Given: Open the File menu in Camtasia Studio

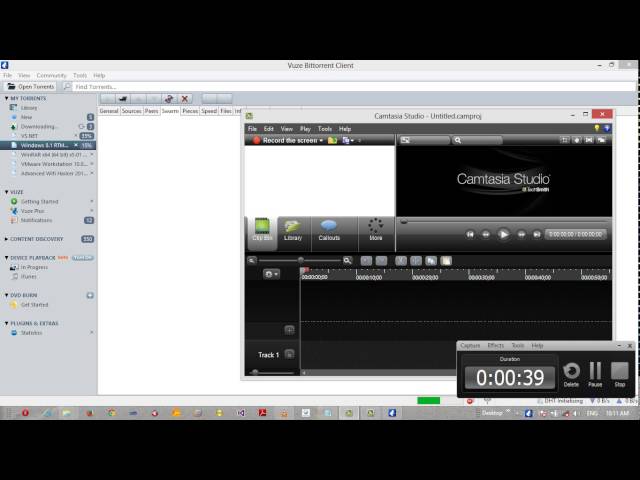Looking at the screenshot, I should (x=253, y=129).
